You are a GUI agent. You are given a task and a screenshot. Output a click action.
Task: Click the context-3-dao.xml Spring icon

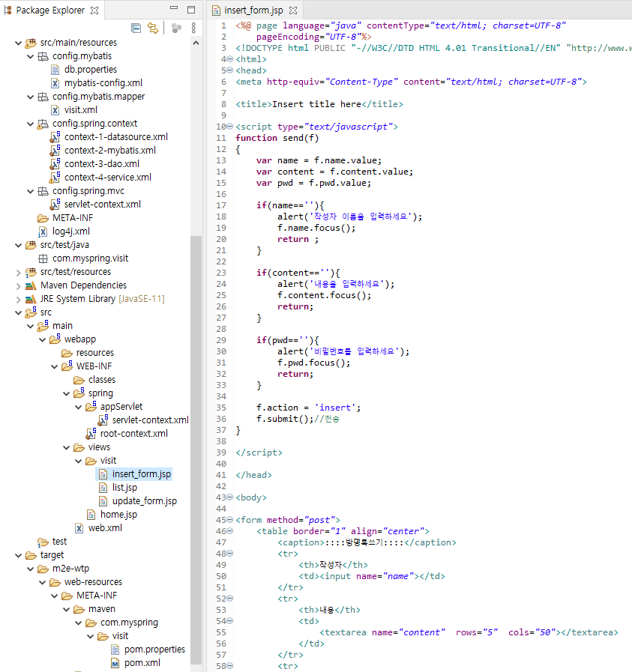tap(55, 164)
